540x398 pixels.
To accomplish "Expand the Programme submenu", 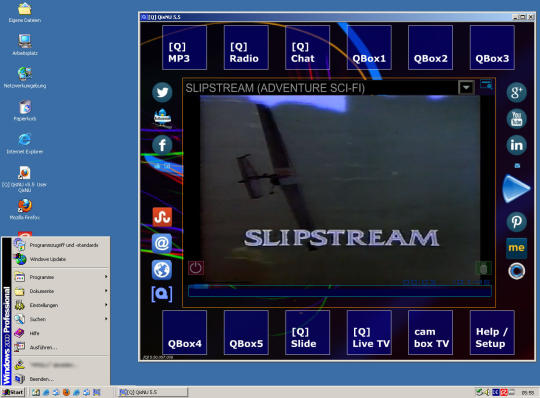I will pyautogui.click(x=61, y=277).
